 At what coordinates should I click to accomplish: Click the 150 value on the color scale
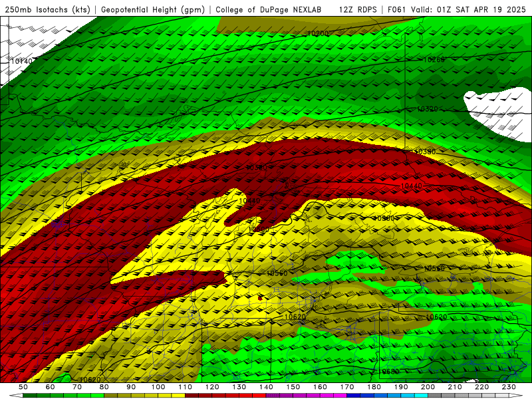point(293,387)
